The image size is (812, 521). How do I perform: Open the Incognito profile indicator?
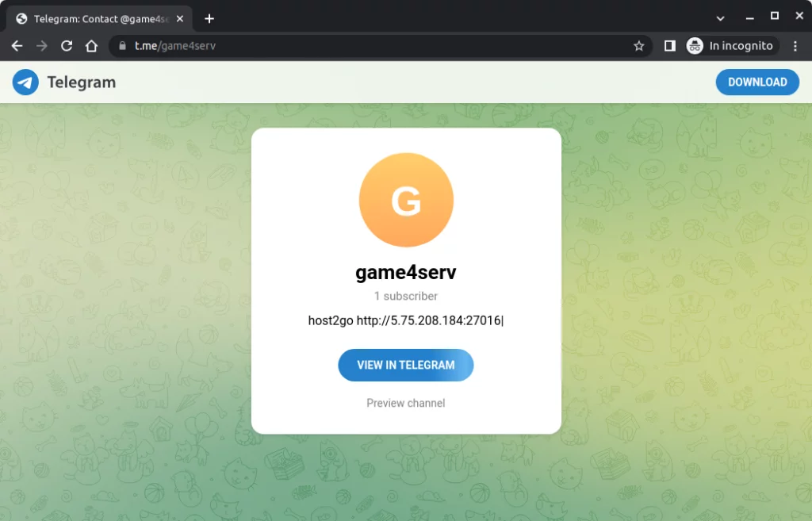click(x=730, y=46)
